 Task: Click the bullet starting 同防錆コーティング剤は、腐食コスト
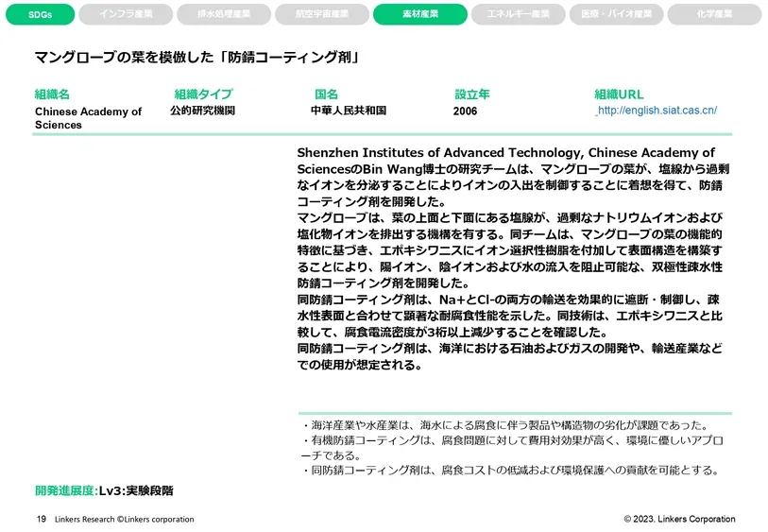click(x=511, y=471)
